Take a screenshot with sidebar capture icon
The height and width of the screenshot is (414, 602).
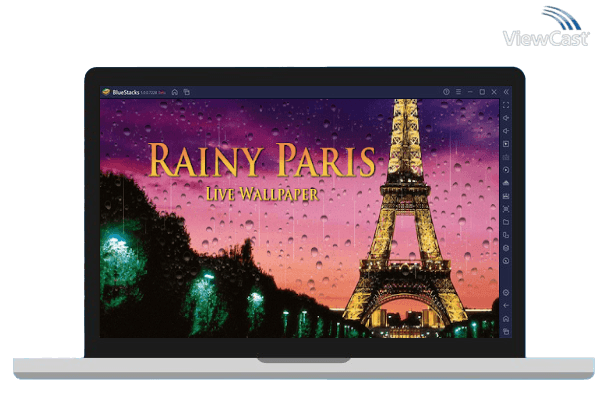[x=506, y=209]
